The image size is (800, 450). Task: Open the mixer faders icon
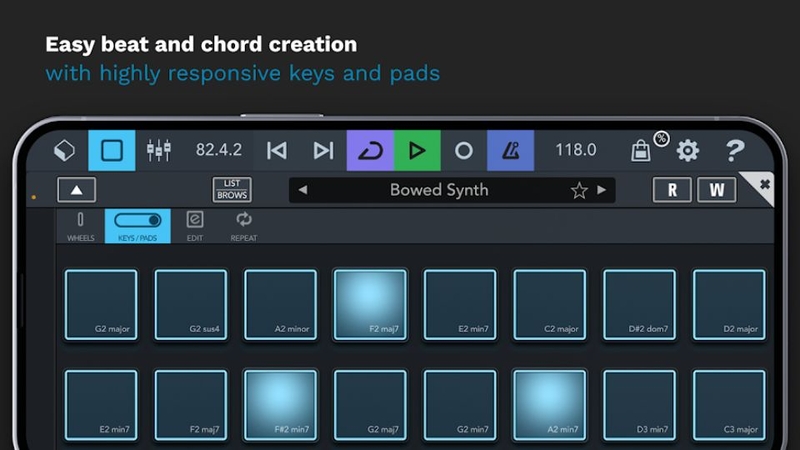pos(159,151)
